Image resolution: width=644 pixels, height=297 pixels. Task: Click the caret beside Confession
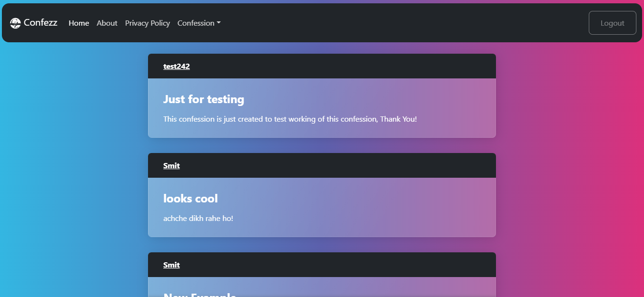[218, 23]
